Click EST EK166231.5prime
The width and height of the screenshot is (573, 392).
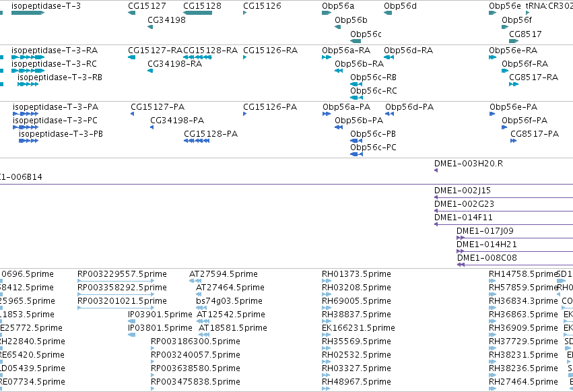(x=358, y=329)
